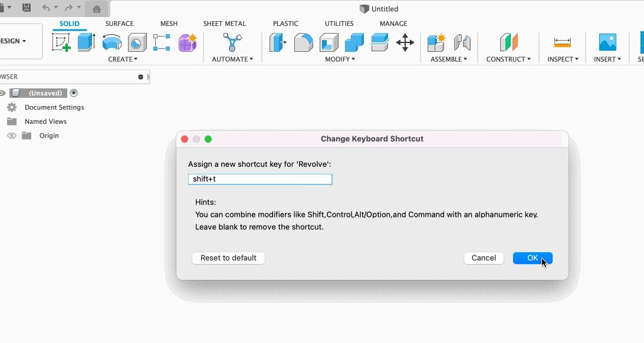
Task: Select the Extrude tool
Action: 86,42
